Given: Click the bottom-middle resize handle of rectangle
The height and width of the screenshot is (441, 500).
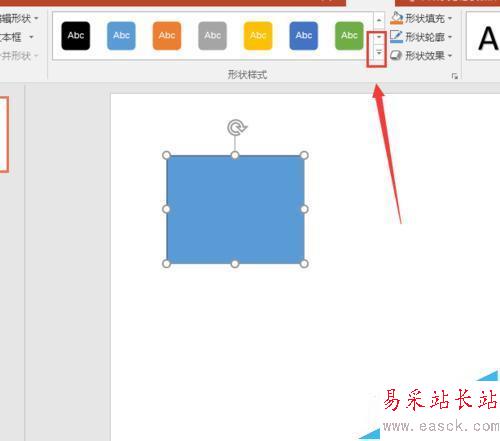Looking at the screenshot, I should (x=235, y=264).
